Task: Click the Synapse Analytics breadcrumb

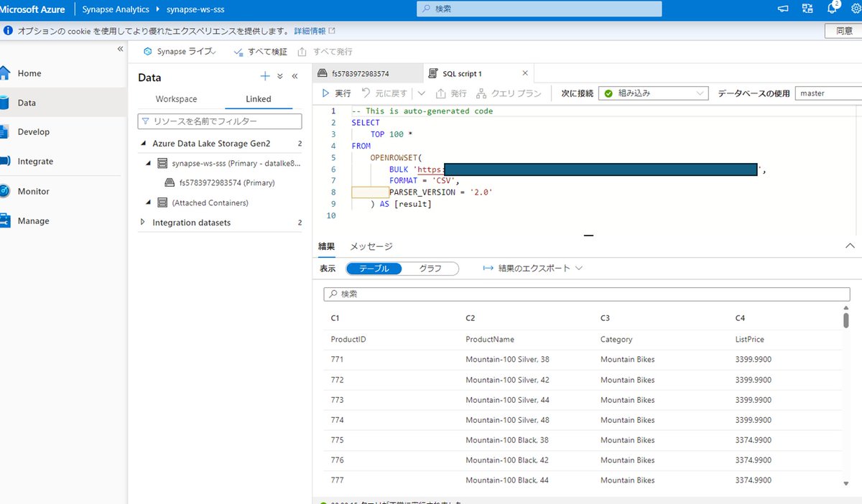Action: (116, 9)
